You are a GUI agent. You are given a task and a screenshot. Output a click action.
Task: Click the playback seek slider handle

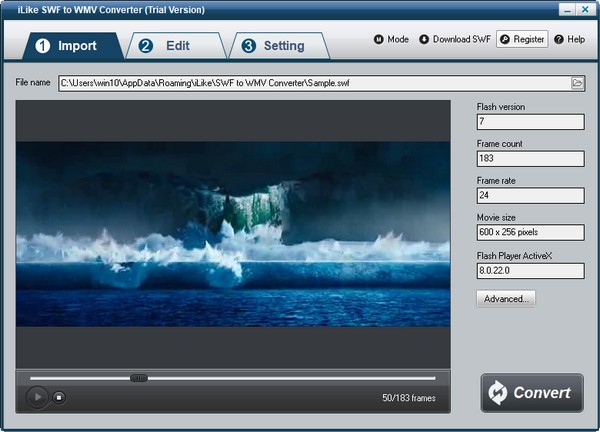[x=139, y=378]
